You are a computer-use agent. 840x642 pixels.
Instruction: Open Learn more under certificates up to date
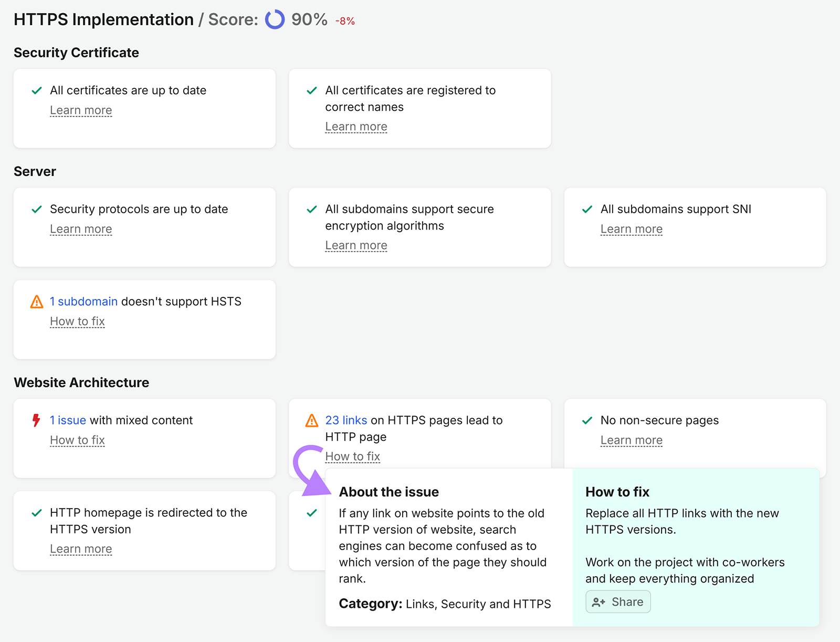pyautogui.click(x=81, y=110)
